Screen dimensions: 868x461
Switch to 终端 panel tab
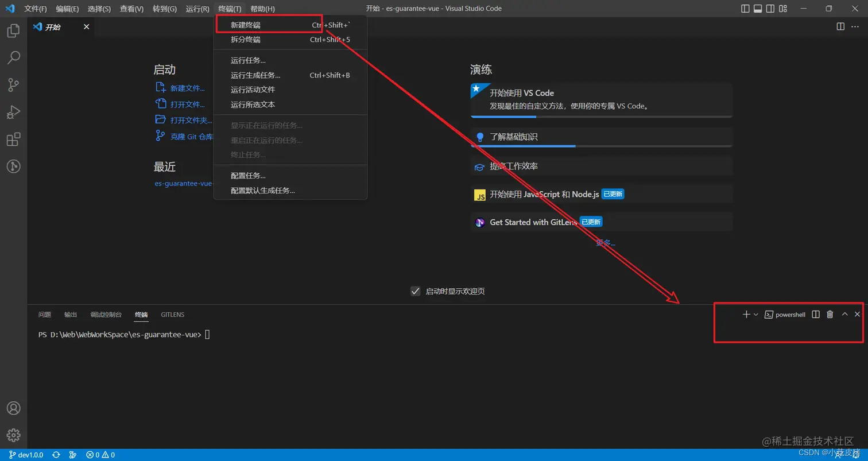(141, 315)
